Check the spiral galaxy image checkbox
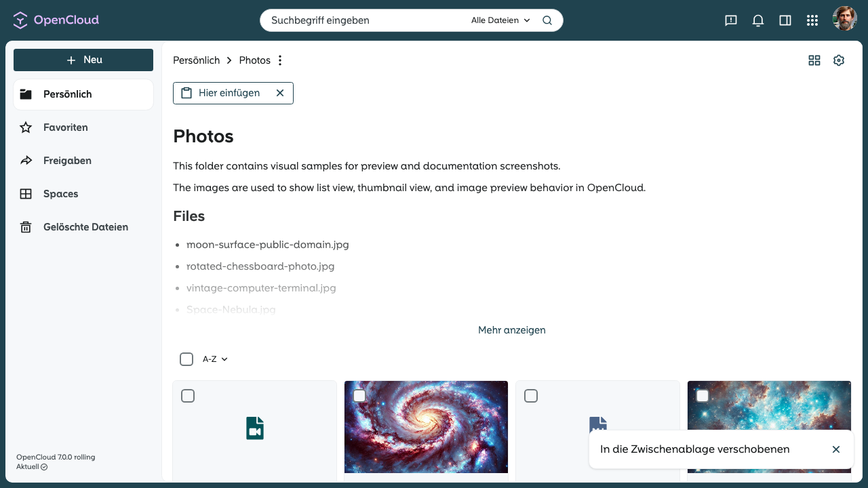 pos(359,396)
